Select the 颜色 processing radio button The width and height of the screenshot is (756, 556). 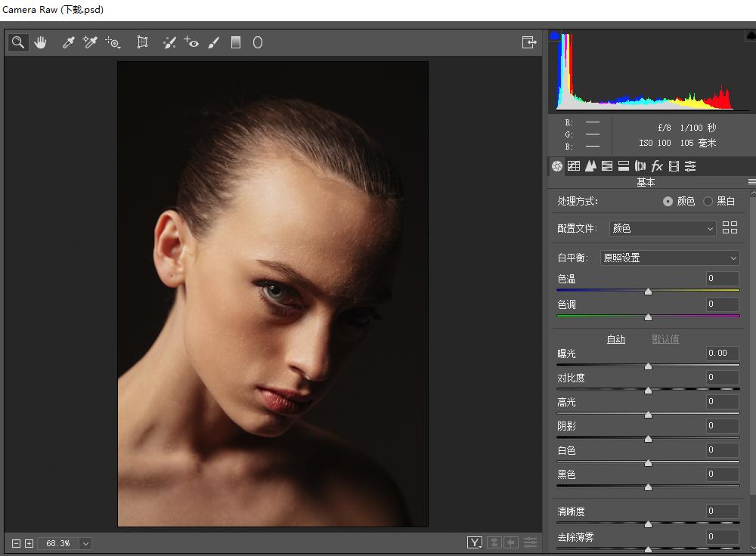click(x=668, y=202)
